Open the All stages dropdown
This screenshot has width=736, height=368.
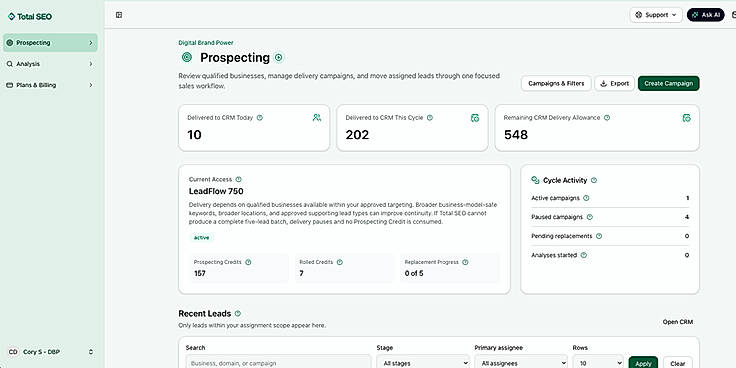pyautogui.click(x=423, y=362)
